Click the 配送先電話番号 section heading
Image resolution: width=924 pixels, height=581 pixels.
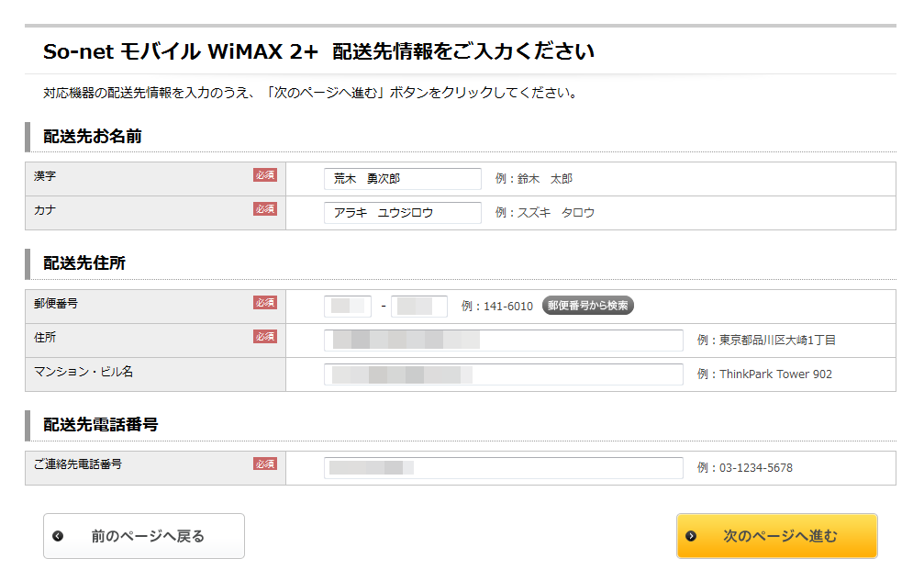click(x=101, y=424)
